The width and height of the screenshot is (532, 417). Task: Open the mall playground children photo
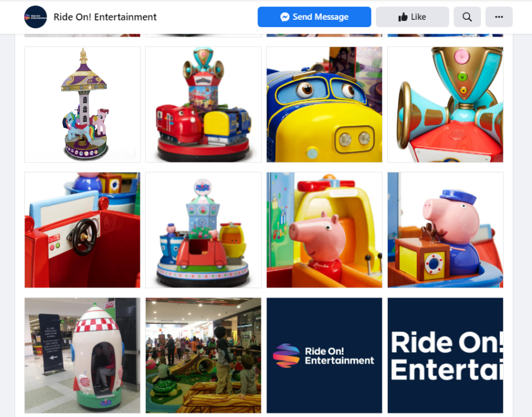203,355
